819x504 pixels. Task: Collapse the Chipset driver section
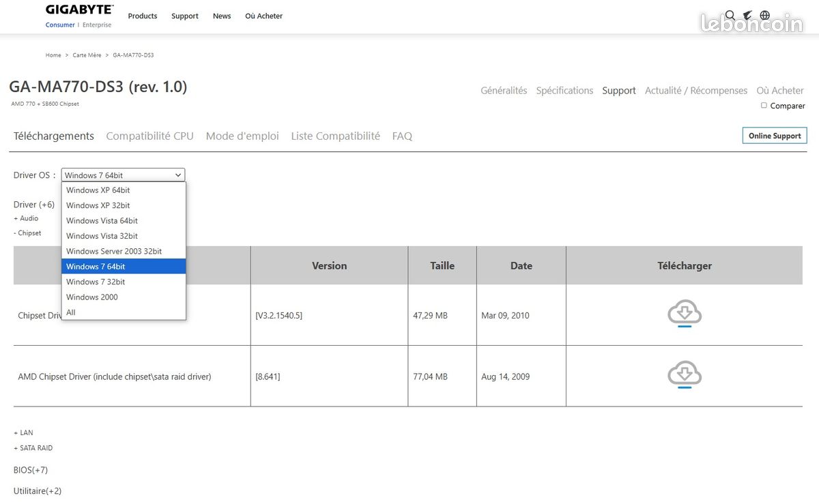[27, 233]
